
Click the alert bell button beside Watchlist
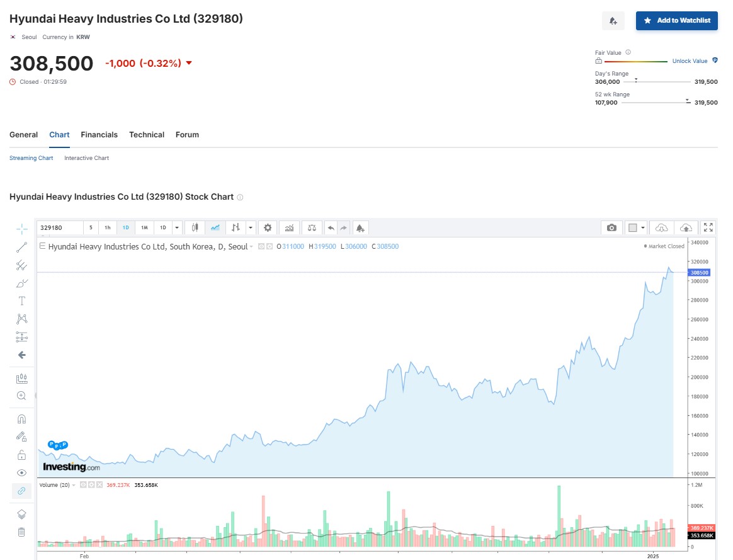coord(613,21)
